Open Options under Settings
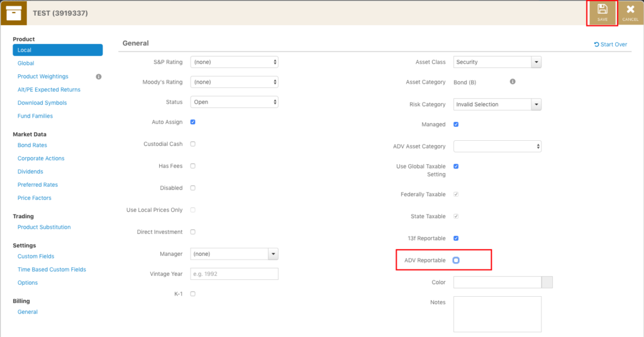The width and height of the screenshot is (644, 337). 28,282
